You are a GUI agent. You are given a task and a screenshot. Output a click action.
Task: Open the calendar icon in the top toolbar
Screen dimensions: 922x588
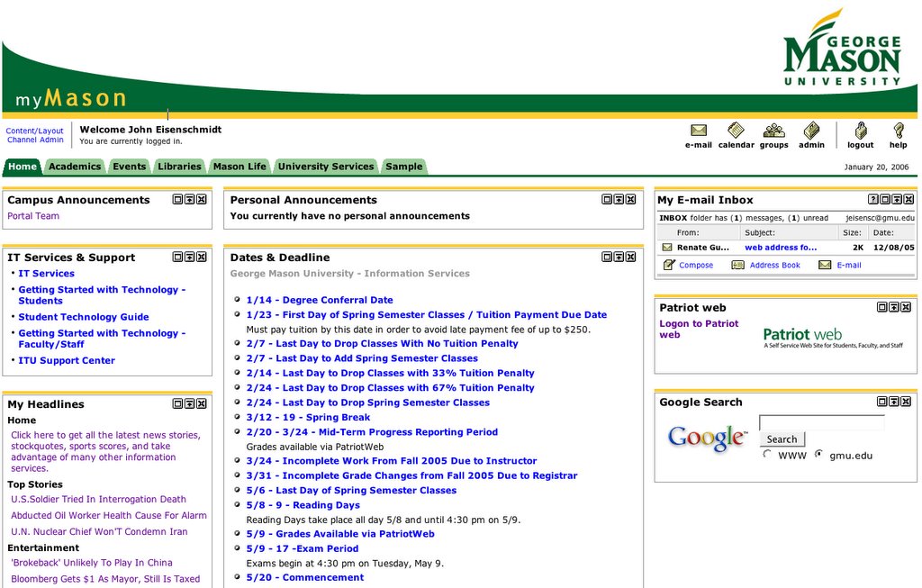pos(736,130)
